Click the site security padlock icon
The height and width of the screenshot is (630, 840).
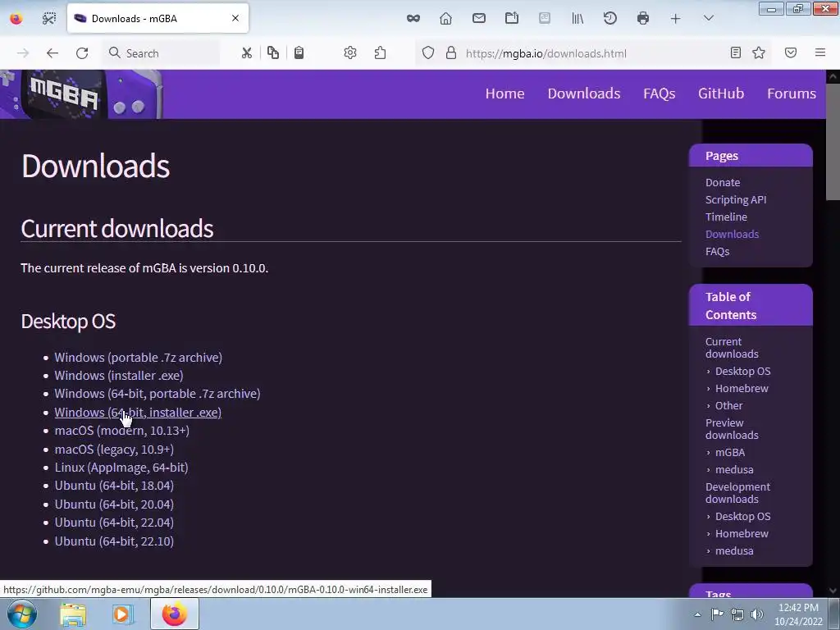tap(451, 53)
